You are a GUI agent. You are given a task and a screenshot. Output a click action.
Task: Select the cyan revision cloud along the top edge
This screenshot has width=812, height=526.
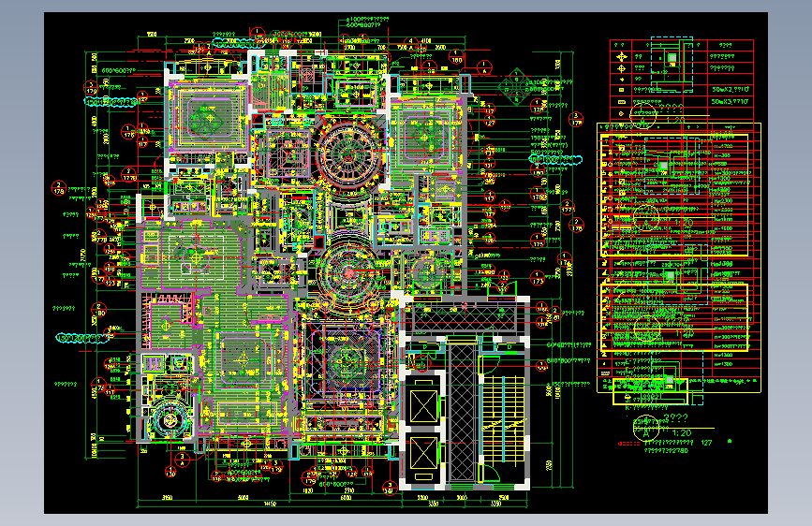coord(239,43)
